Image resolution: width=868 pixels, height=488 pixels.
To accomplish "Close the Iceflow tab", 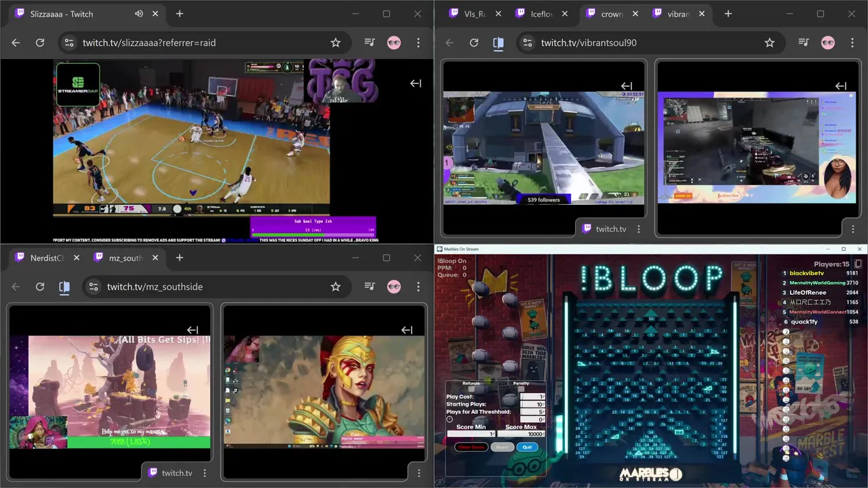I will click(x=566, y=14).
